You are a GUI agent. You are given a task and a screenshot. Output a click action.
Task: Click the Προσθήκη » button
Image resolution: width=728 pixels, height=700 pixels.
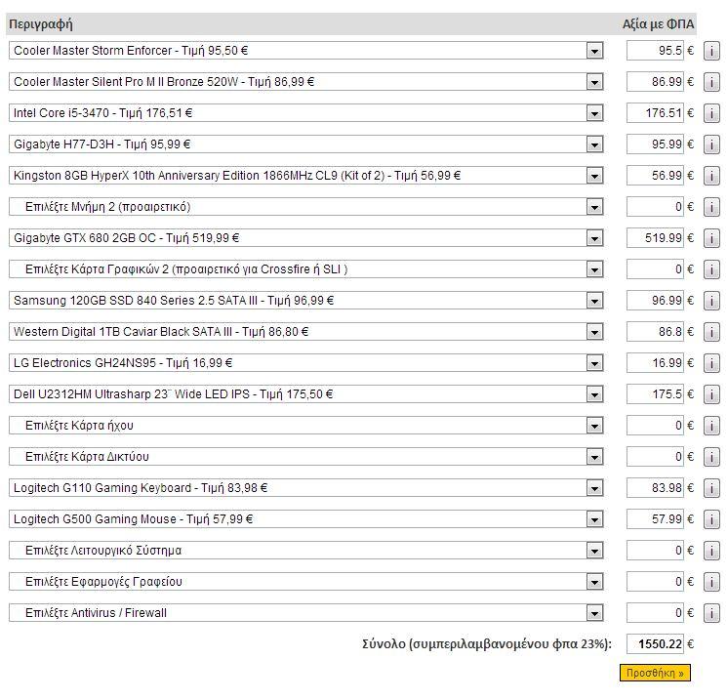click(x=655, y=673)
